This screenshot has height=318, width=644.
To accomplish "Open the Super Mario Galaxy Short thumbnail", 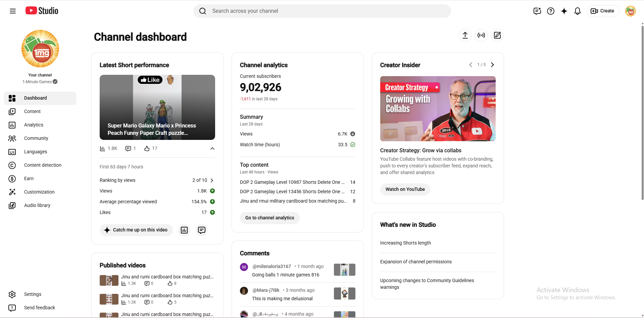I will (x=157, y=107).
